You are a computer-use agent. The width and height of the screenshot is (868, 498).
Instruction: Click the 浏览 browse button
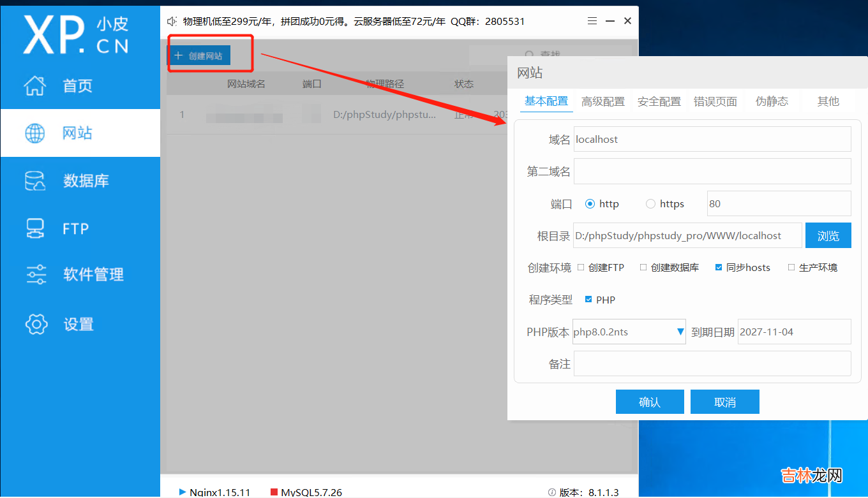828,236
